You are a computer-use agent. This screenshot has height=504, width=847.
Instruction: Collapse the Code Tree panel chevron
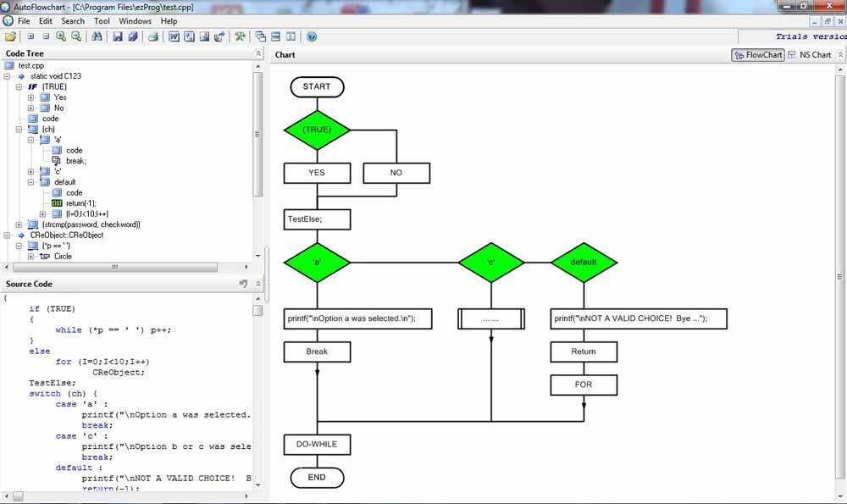(x=257, y=53)
